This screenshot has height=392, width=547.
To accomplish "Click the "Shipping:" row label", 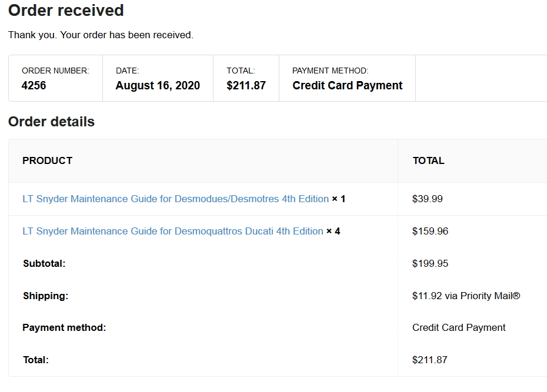I will [x=45, y=296].
